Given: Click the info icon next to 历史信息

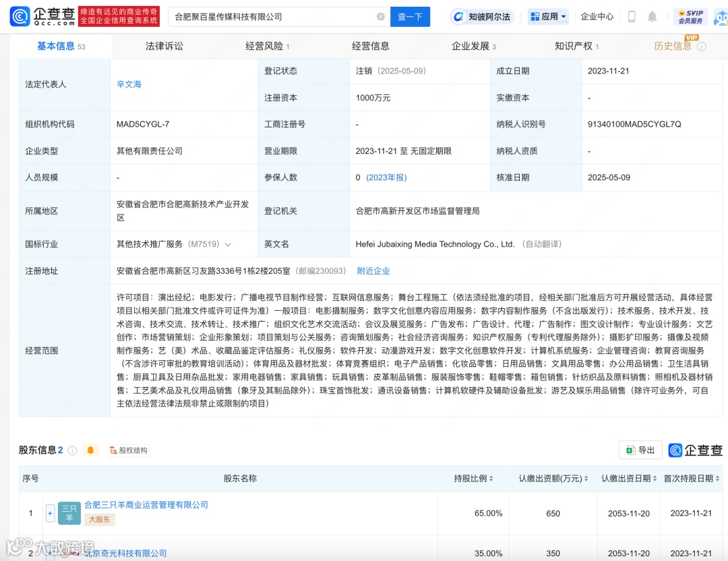Looking at the screenshot, I should point(702,47).
